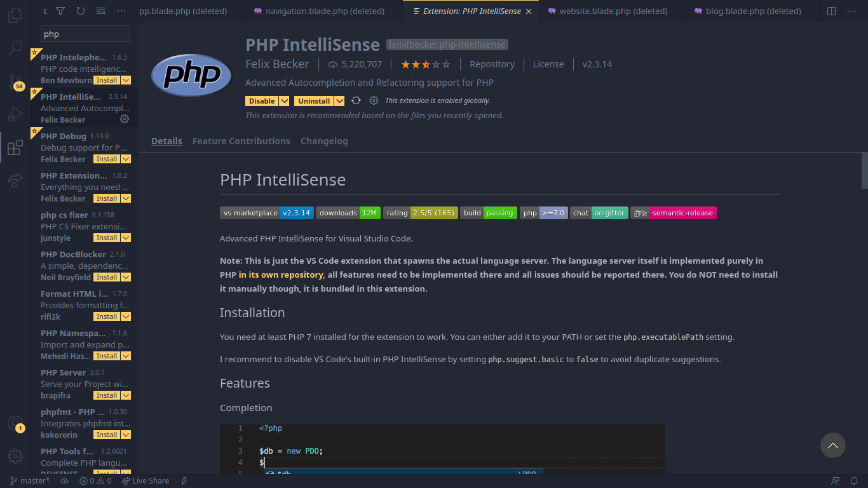Synchronize changes cloud icon in status bar
The image size is (868, 488).
(64, 481)
